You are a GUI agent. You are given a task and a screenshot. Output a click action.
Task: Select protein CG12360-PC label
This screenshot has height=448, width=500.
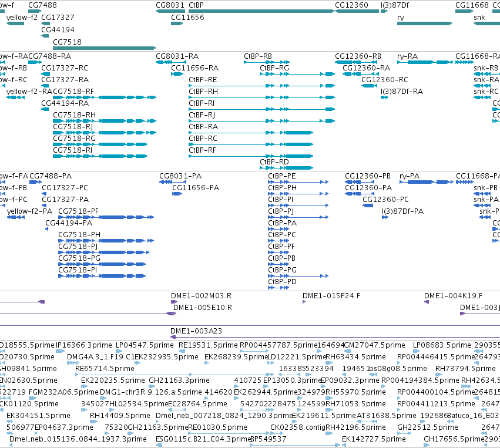point(385,200)
